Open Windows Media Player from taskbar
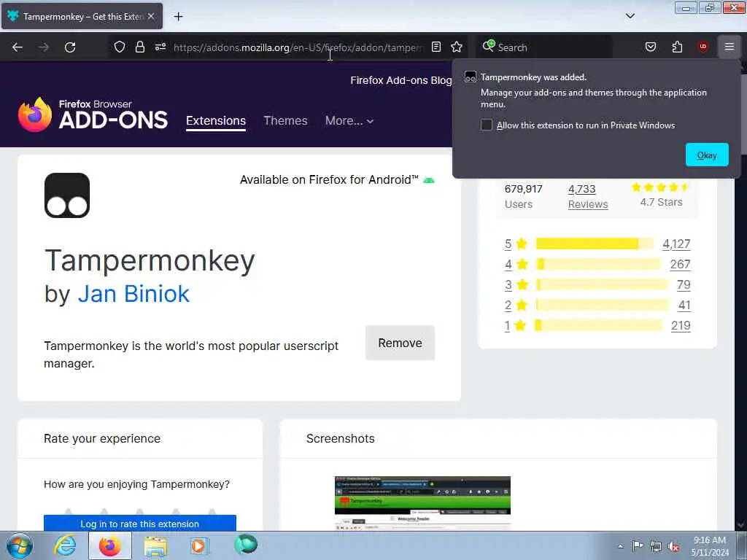 click(x=198, y=545)
